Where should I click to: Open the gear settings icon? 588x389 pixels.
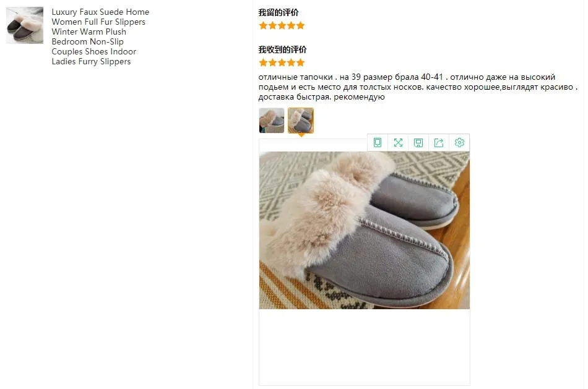459,142
